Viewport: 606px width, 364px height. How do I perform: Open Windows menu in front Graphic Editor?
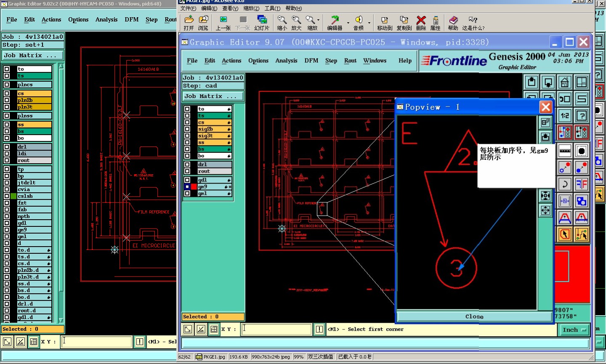375,61
